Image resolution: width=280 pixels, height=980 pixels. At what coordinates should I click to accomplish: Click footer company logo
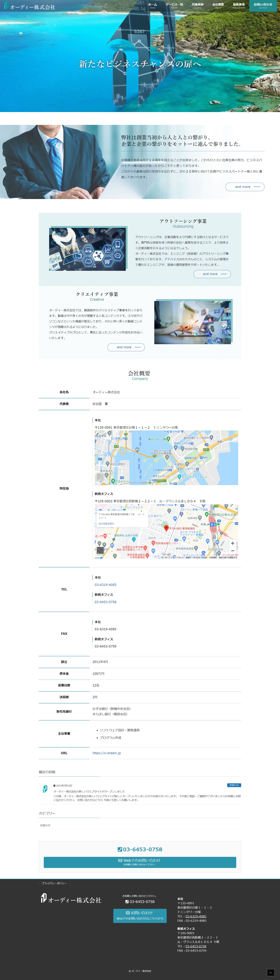(x=71, y=899)
